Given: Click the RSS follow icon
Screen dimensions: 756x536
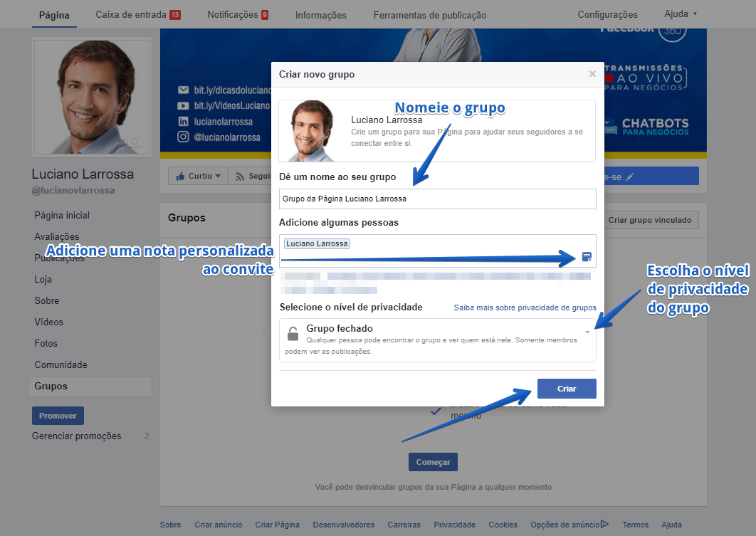Looking at the screenshot, I should point(240,177).
